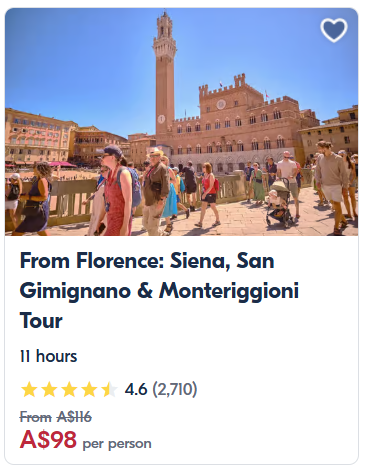Click the 'per person' price label
Screen dimensions: 368x467
point(117,444)
